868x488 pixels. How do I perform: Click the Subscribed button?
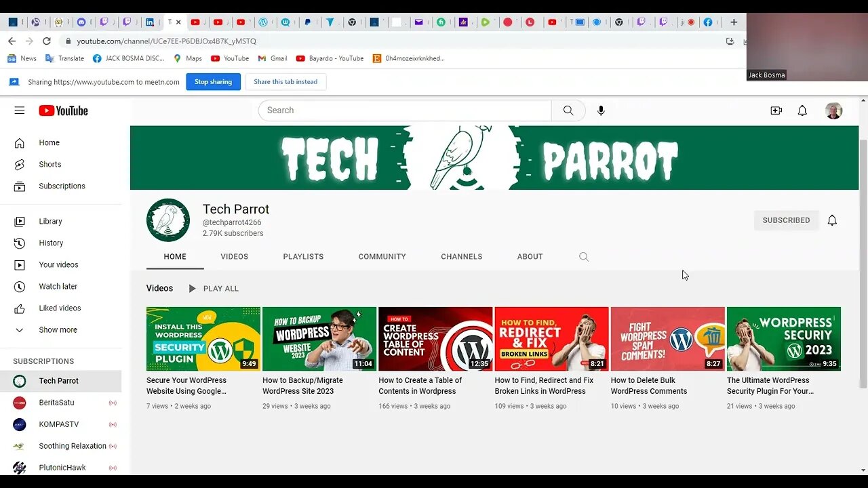click(786, 220)
